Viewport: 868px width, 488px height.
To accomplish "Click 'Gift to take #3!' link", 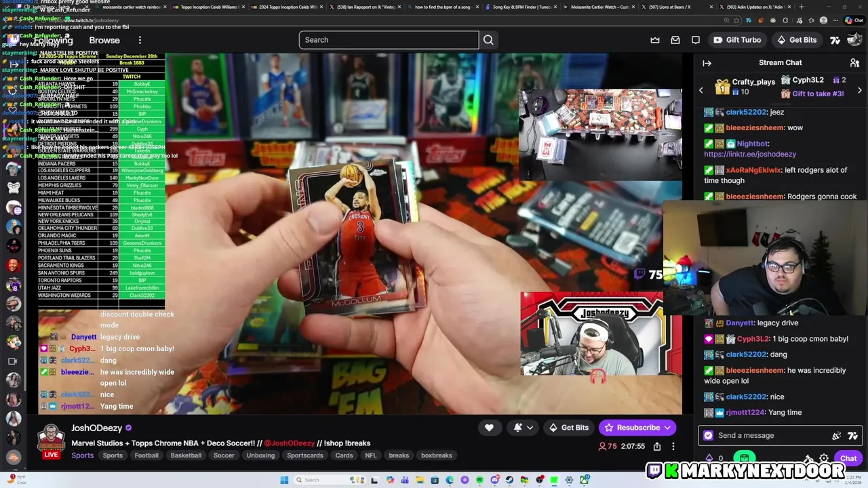I will (818, 94).
